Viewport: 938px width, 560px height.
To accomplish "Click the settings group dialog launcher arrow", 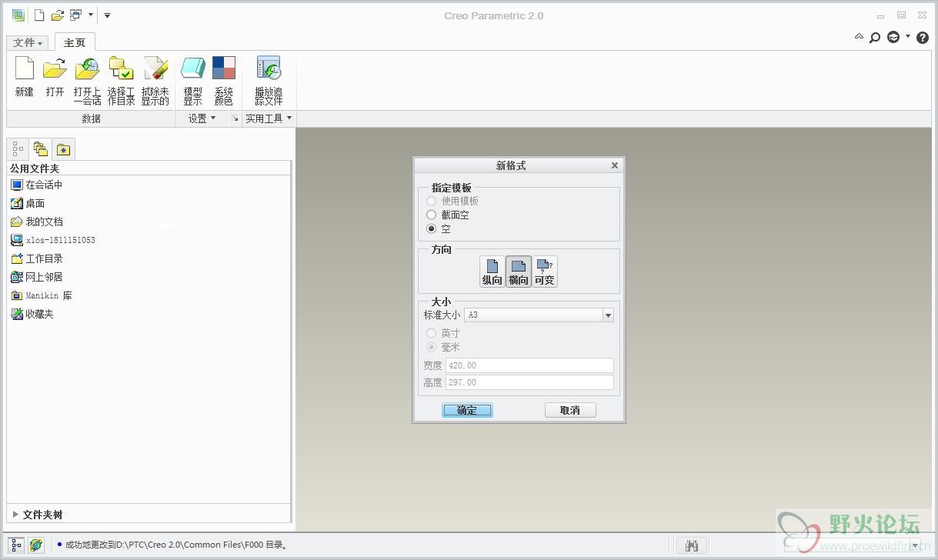I will (235, 118).
